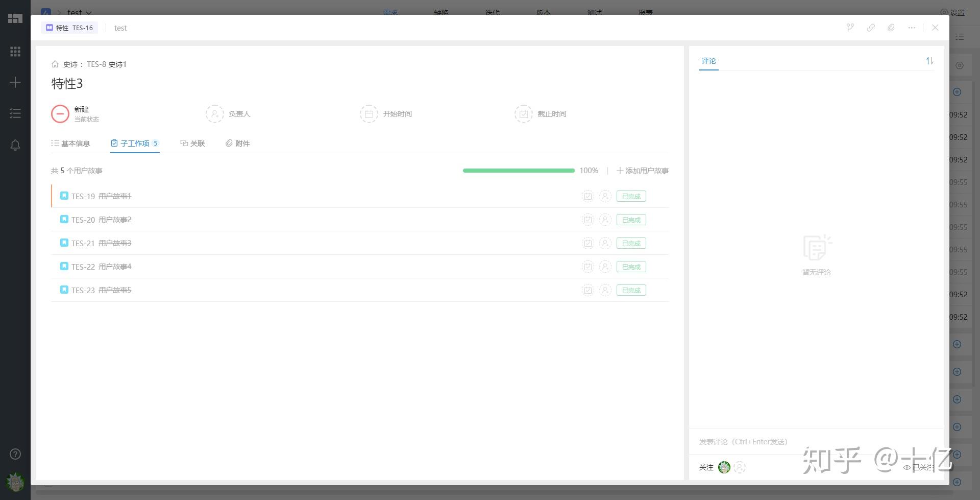Copy link using chain icon
The width and height of the screenshot is (980, 500).
(x=871, y=28)
